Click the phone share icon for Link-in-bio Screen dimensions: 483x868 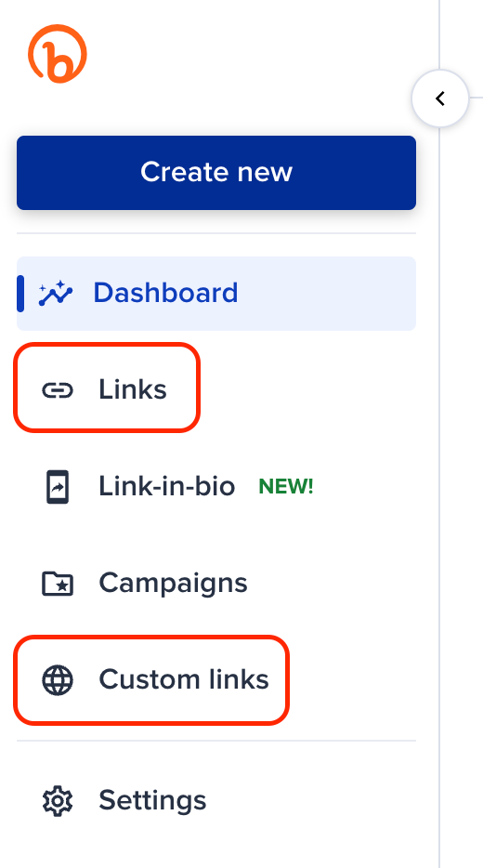tap(58, 487)
